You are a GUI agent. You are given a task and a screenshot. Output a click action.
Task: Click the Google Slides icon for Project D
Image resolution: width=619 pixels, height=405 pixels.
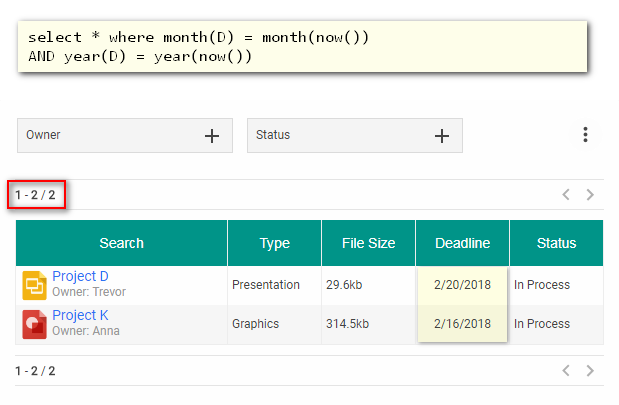point(35,286)
